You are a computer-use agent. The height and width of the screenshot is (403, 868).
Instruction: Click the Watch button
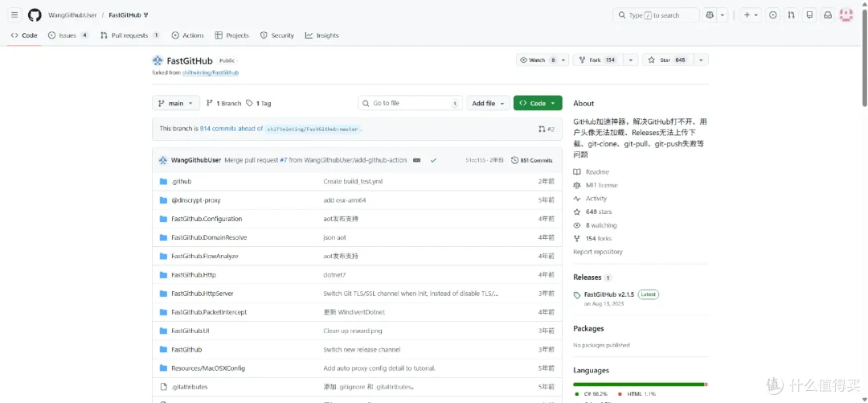[x=537, y=60]
